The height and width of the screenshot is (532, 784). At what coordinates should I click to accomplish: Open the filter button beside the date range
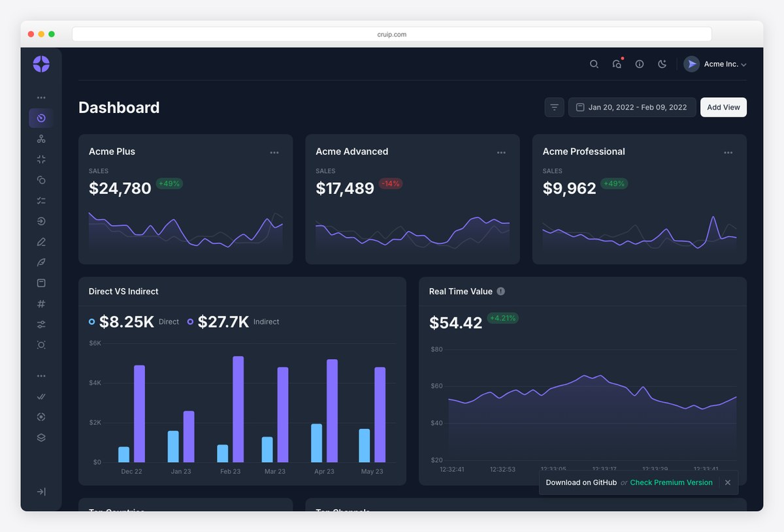point(554,107)
